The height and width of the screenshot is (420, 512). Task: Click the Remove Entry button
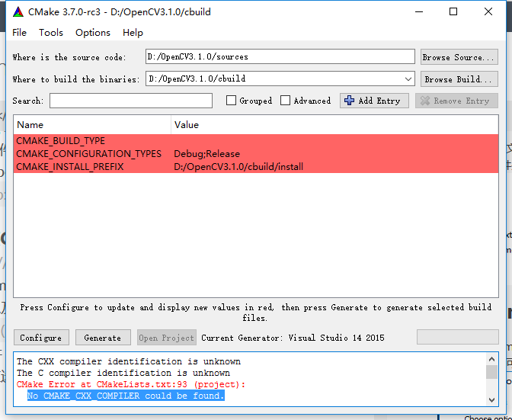click(456, 101)
